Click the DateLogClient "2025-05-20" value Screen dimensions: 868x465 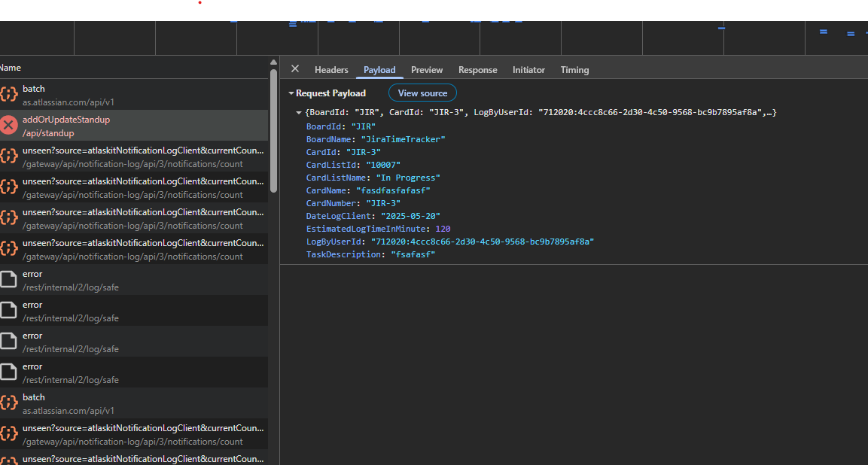tap(411, 216)
